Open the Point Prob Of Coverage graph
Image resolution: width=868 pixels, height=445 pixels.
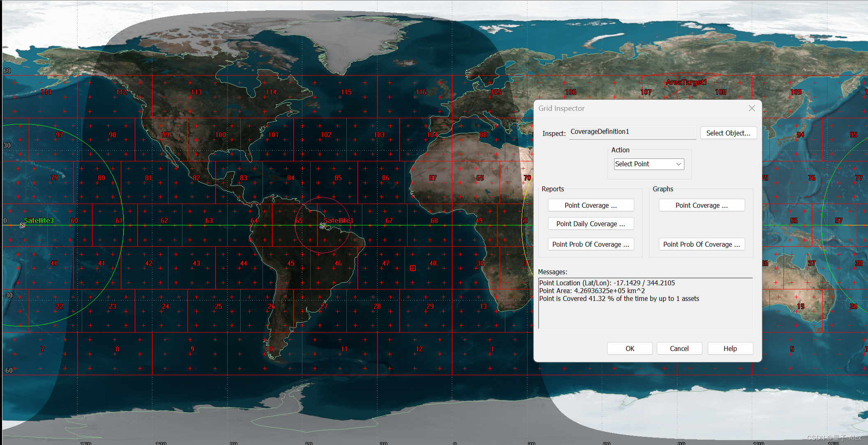702,244
